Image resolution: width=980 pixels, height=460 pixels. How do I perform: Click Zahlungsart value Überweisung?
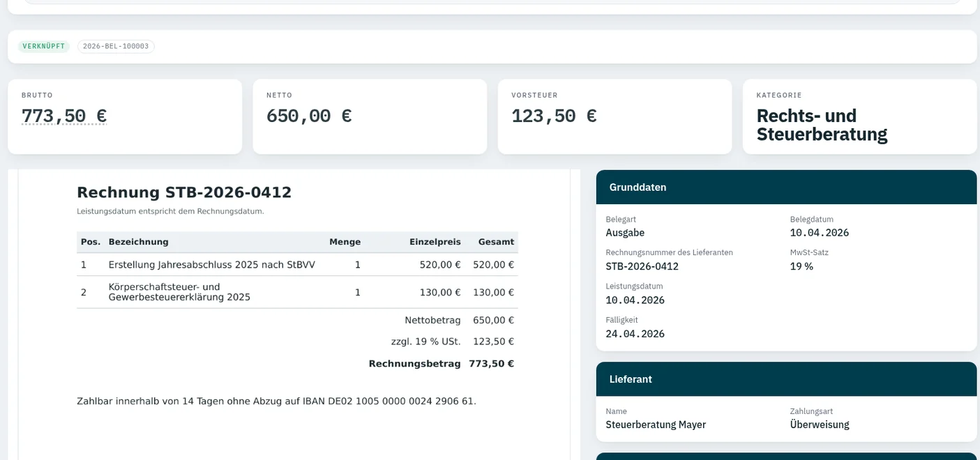coord(820,424)
